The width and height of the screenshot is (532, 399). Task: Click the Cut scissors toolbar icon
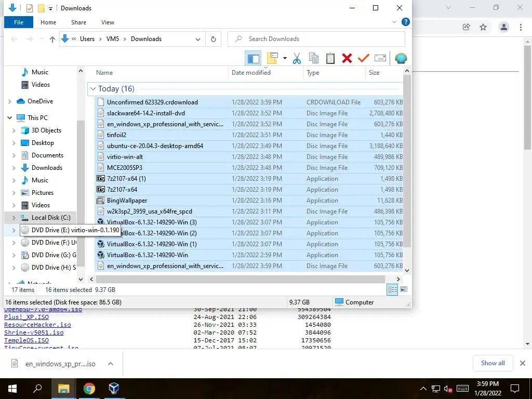[297, 58]
